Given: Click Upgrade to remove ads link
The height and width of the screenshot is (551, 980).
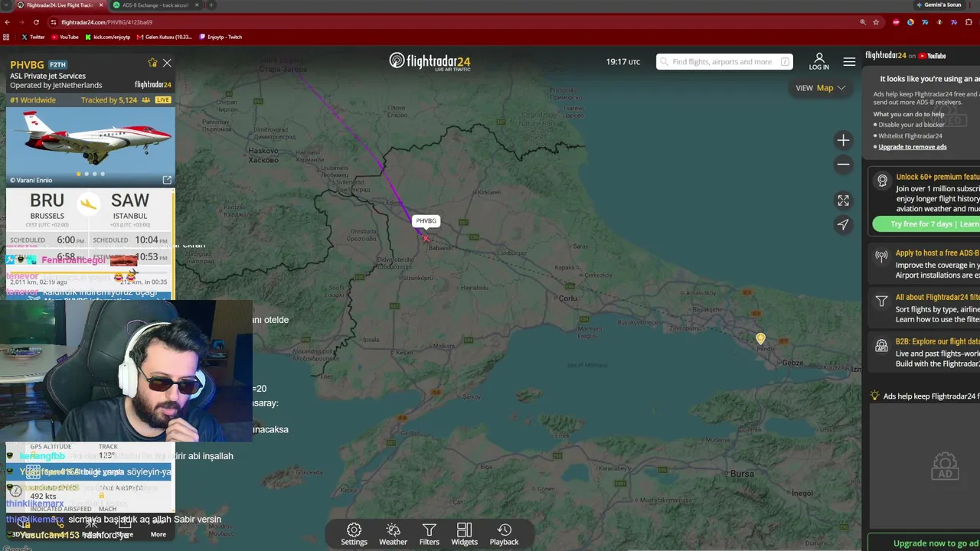Looking at the screenshot, I should 913,147.
